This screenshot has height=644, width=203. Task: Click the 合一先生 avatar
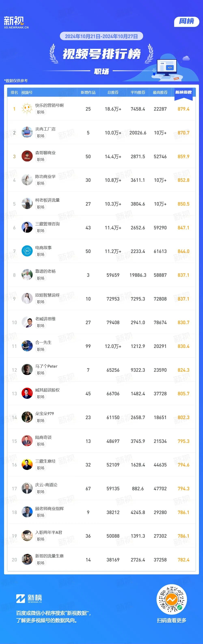click(x=27, y=346)
